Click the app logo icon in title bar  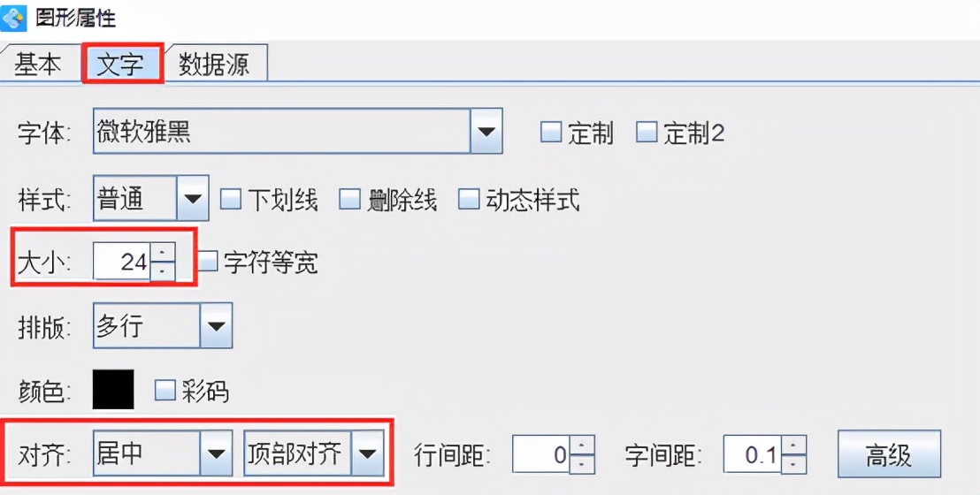(13, 17)
